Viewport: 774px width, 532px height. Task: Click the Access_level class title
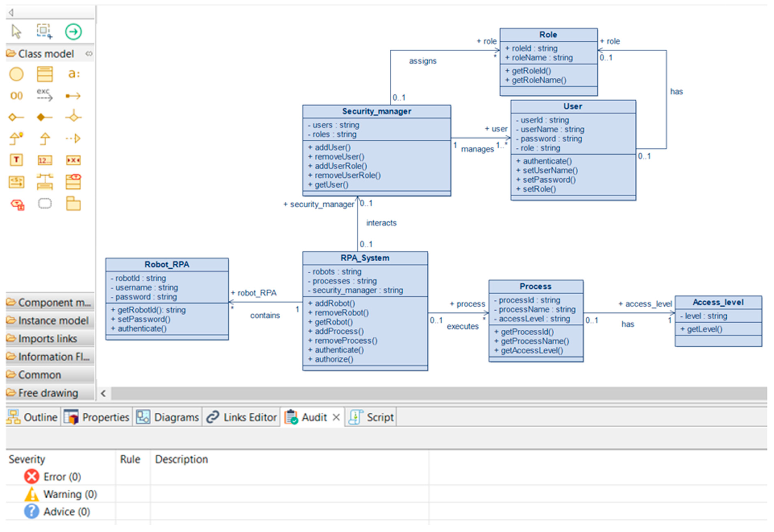click(x=718, y=302)
